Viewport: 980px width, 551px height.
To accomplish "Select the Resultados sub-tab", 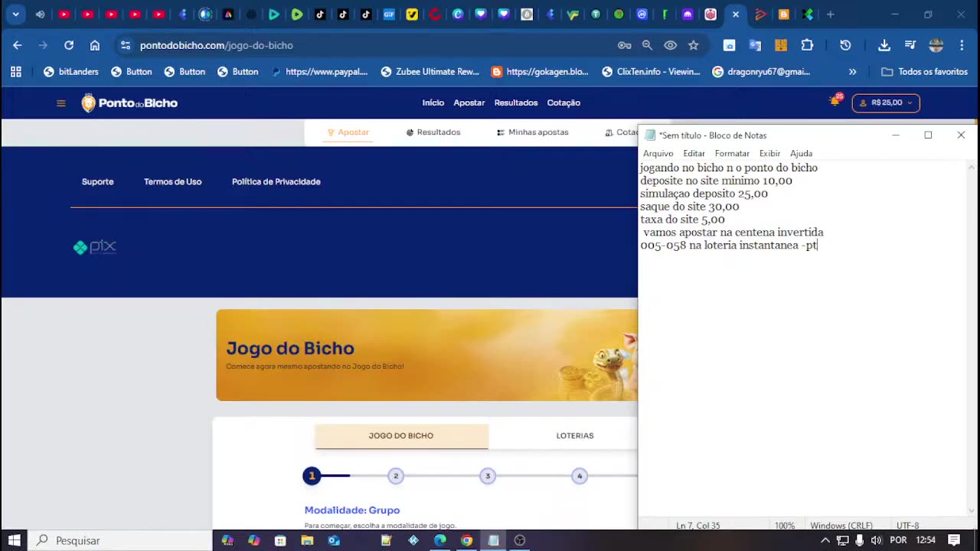I will pos(433,132).
